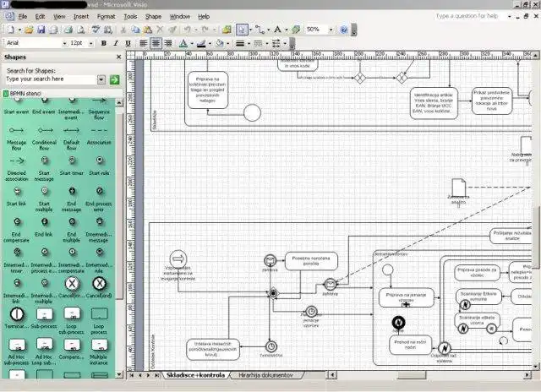This screenshot has width=541, height=392.
Task: Open the Insert menu
Action: [81, 17]
